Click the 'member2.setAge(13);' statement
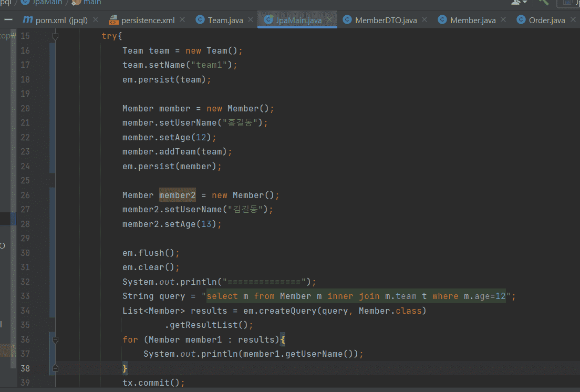The width and height of the screenshot is (580, 392). pos(172,224)
